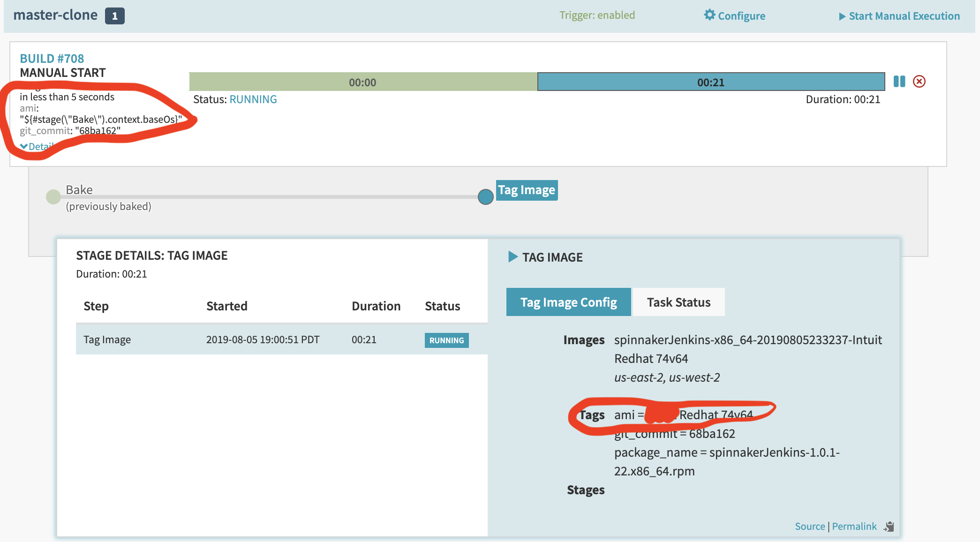Open the Source link
This screenshot has width=980, height=542.
click(810, 526)
